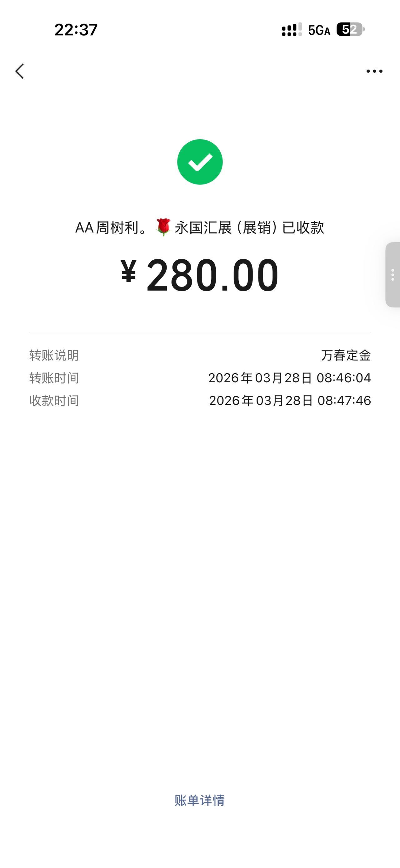This screenshot has width=400, height=868.
Task: Tap the 已收款 status text
Action: pos(303,228)
